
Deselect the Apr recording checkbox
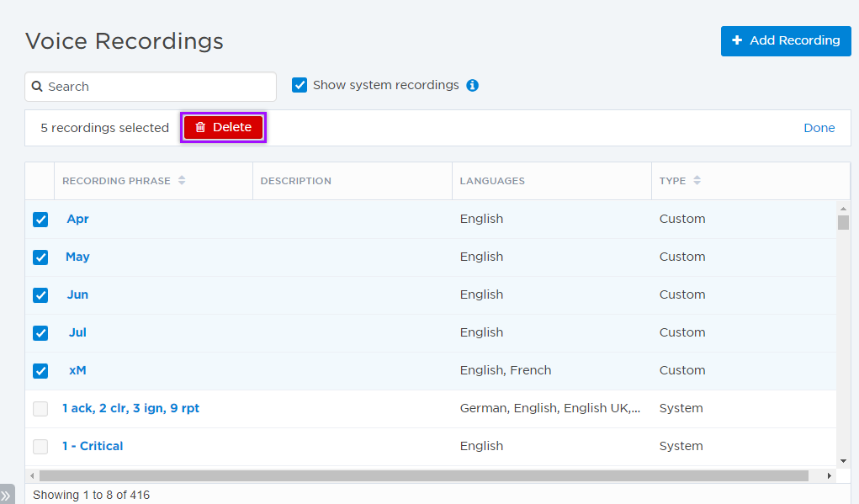[40, 220]
